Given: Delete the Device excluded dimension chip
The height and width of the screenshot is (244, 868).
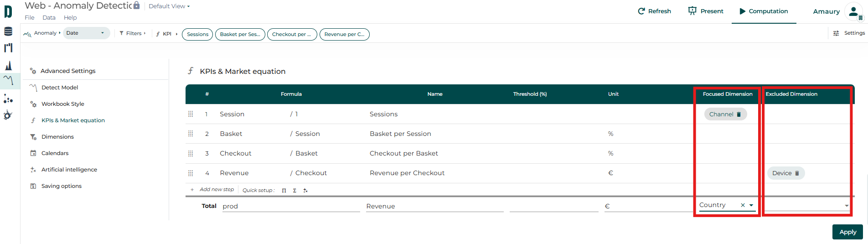Looking at the screenshot, I should click(x=797, y=173).
